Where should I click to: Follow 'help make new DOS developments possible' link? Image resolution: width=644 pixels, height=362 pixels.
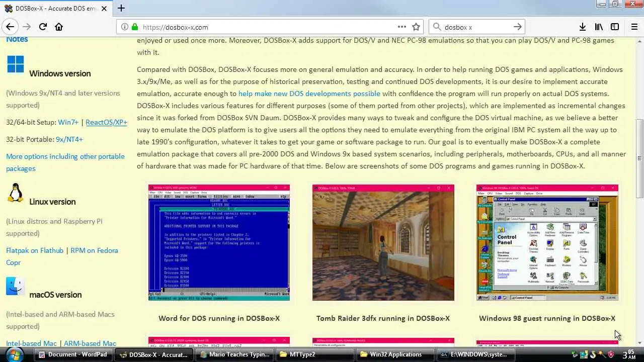(309, 94)
